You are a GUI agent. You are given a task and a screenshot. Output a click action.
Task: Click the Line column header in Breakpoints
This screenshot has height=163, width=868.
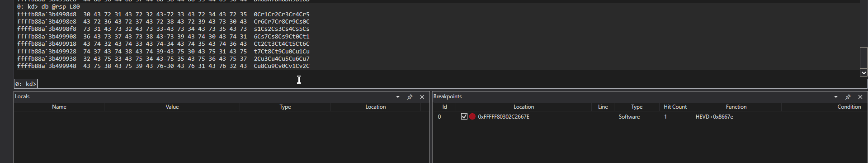(603, 107)
